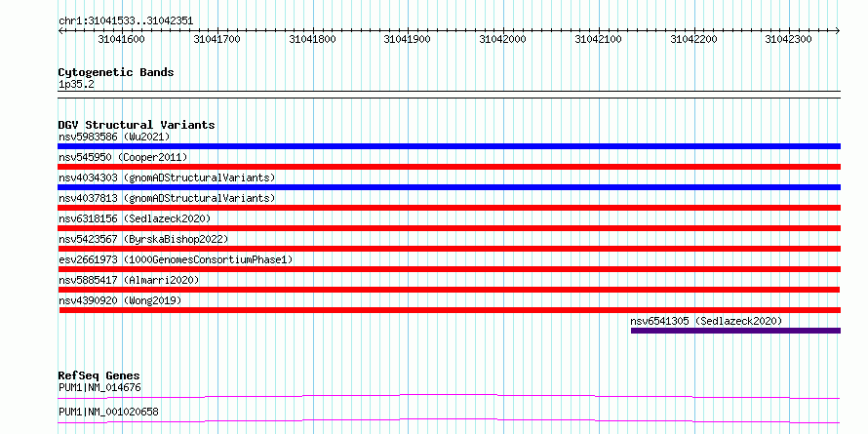Open the esv2661973 (1000GenomesConsortiumPhase1) label
The height and width of the screenshot is (434, 868).
point(176,259)
